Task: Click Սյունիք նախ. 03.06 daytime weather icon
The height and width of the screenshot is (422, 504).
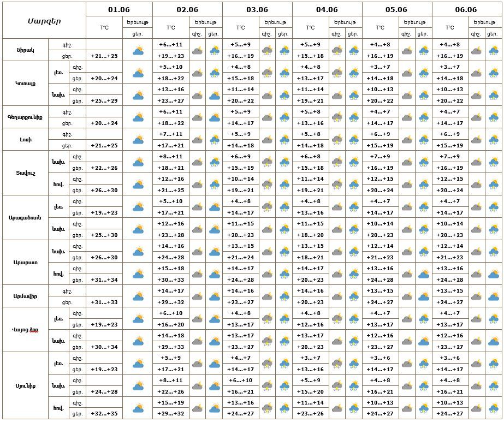Action: [284, 386]
